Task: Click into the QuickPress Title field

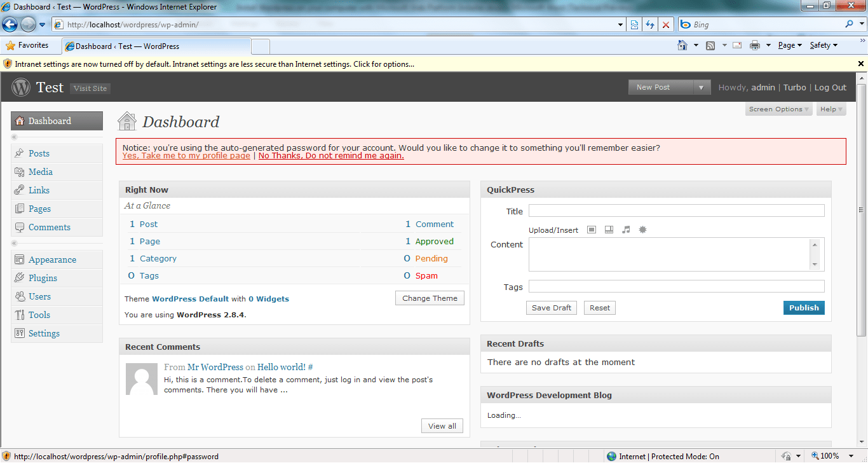Action: pyautogui.click(x=676, y=211)
